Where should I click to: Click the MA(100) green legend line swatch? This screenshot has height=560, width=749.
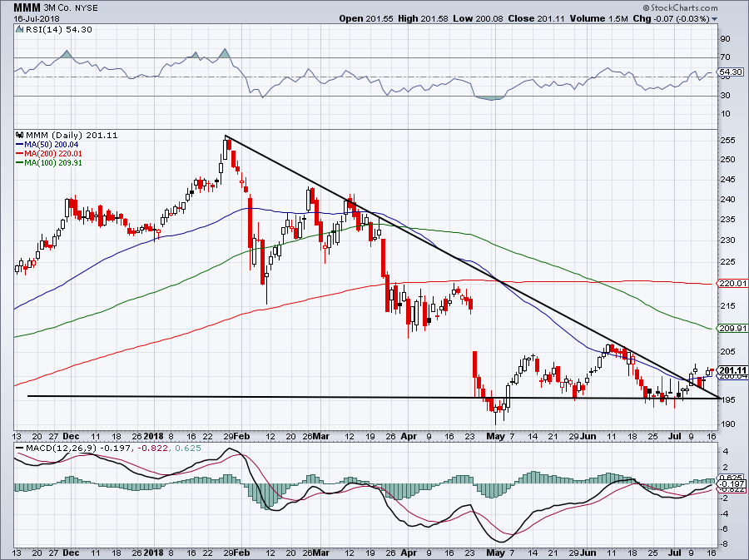(20, 163)
